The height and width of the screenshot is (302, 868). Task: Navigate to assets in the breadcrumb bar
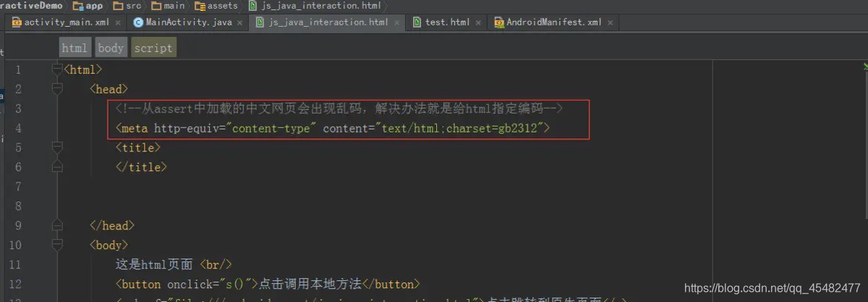coord(222,5)
